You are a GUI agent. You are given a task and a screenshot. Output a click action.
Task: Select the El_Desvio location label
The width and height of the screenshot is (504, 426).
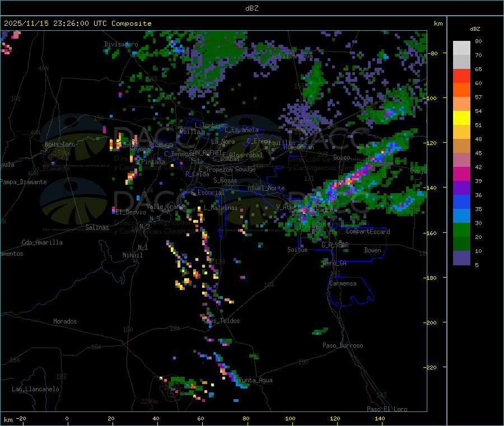(130, 212)
